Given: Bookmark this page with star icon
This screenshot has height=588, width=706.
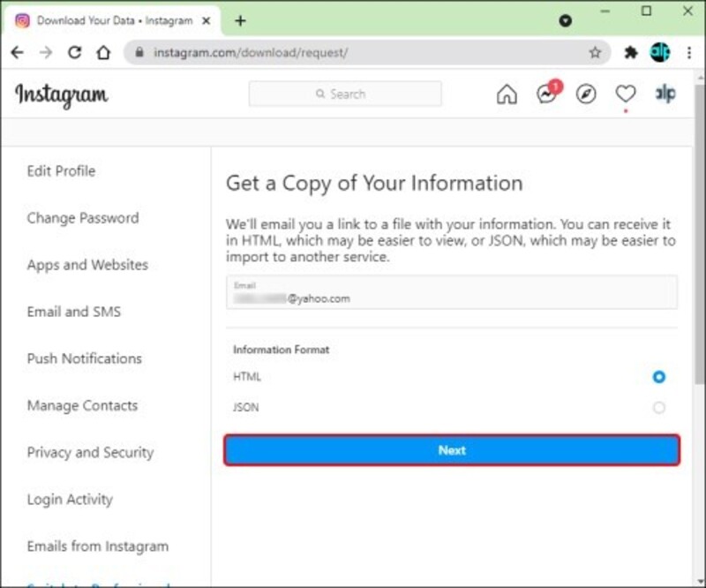Looking at the screenshot, I should click(x=595, y=52).
